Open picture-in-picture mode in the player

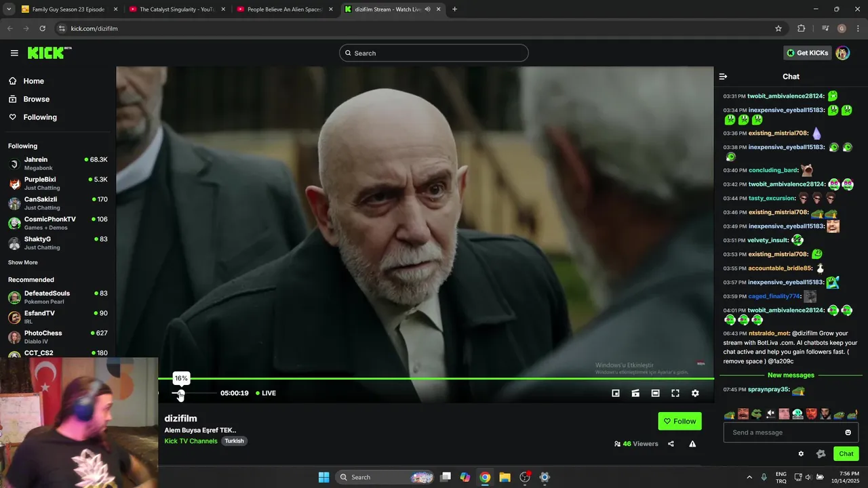coord(616,393)
